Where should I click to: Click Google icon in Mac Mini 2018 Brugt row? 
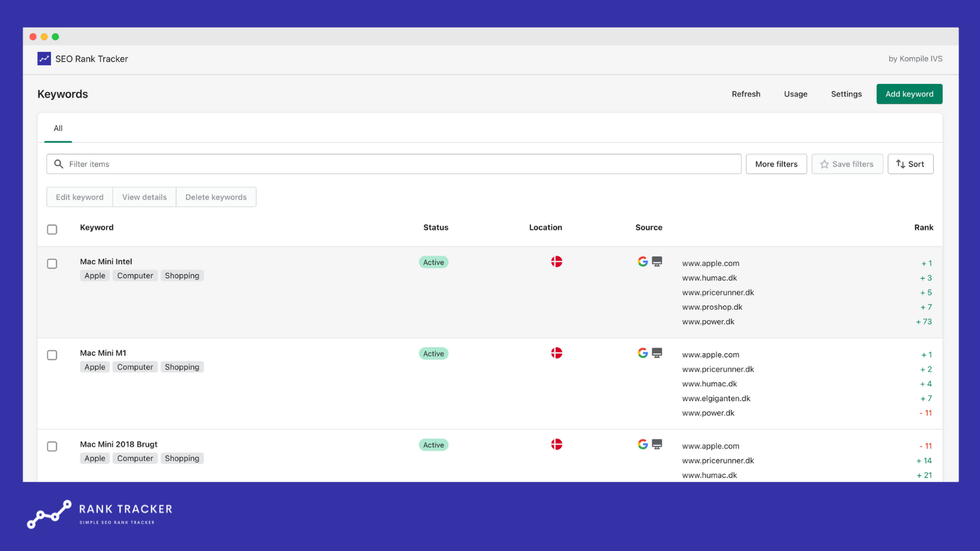[x=643, y=444]
